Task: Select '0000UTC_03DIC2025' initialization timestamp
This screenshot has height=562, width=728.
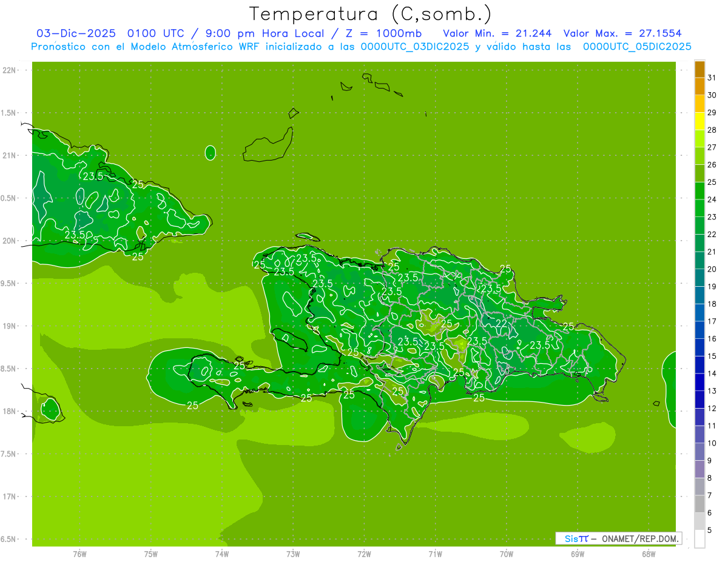Action: pos(414,47)
